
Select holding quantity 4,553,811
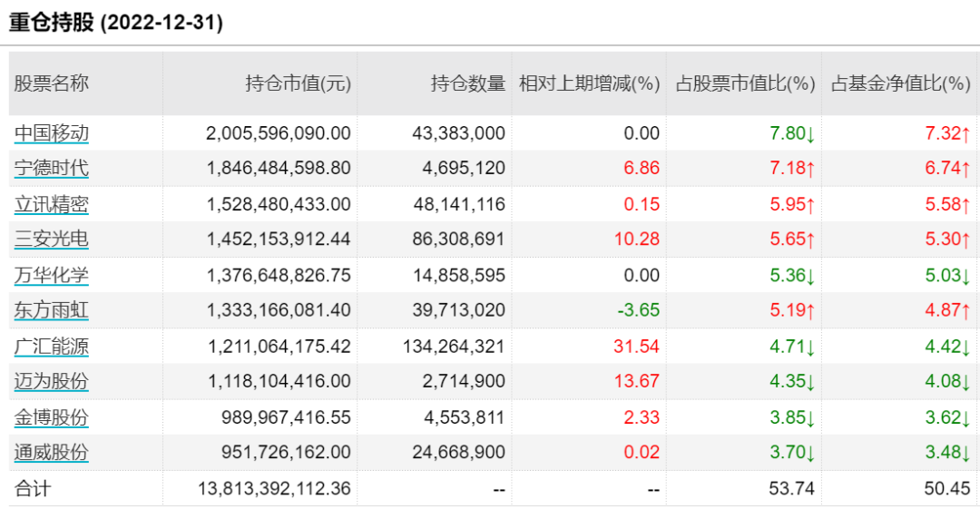coord(464,417)
